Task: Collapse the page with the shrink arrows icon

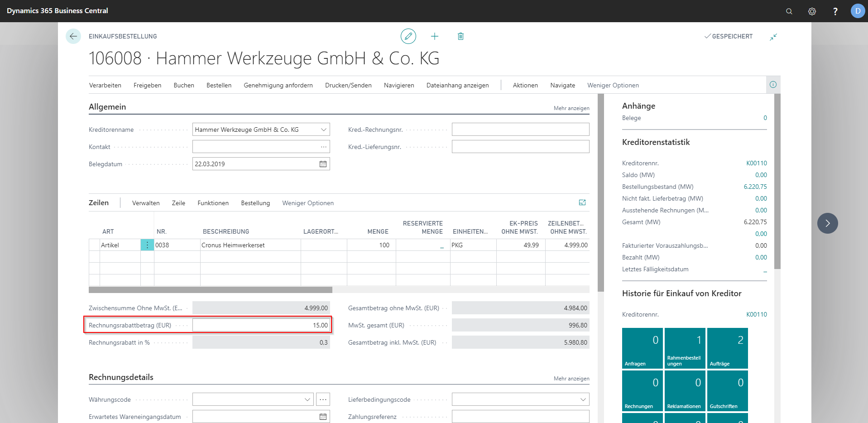Action: 773,37
